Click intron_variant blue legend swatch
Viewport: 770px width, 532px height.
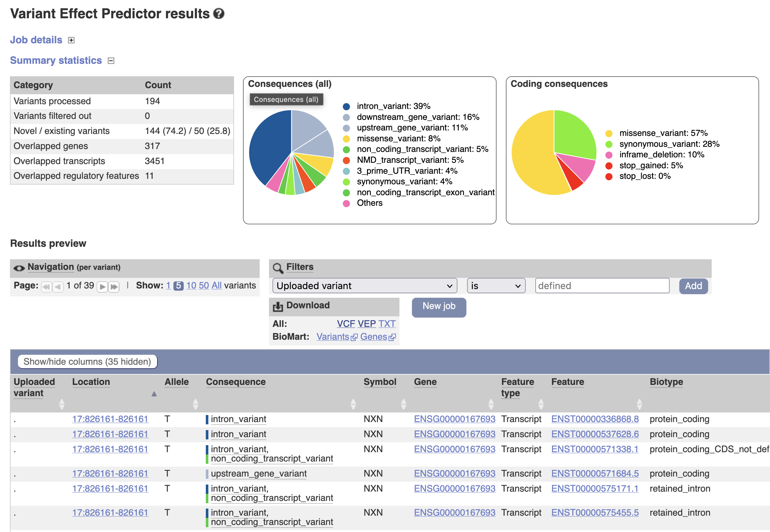pos(346,107)
